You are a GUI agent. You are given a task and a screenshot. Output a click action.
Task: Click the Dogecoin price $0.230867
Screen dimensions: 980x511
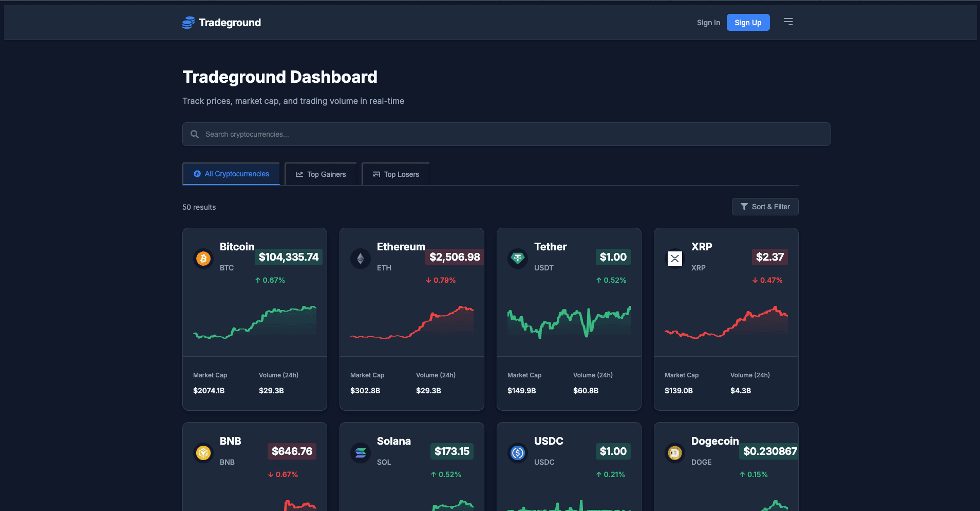click(x=770, y=451)
